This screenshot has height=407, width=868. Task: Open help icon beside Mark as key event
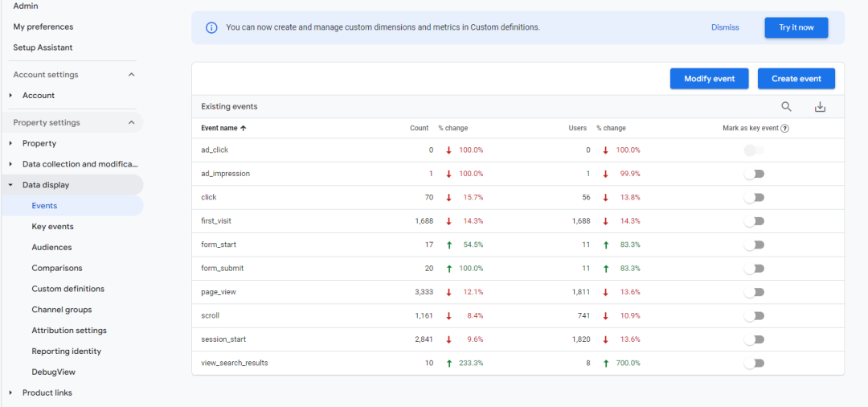pyautogui.click(x=785, y=128)
